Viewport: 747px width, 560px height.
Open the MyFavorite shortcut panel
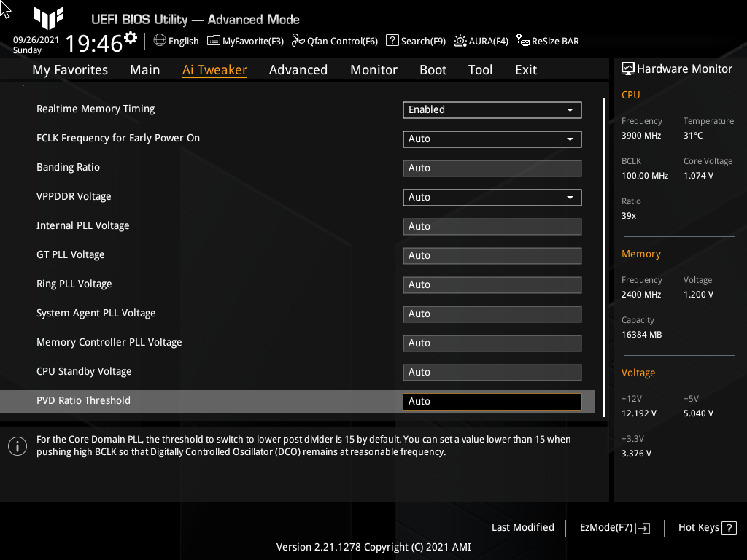tap(245, 41)
